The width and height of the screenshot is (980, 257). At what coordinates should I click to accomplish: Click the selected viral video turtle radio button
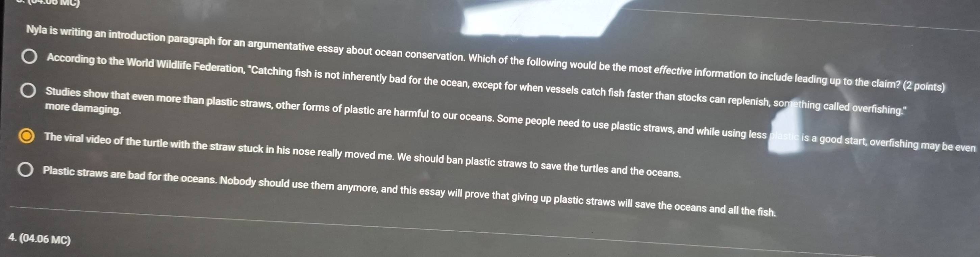click(27, 136)
